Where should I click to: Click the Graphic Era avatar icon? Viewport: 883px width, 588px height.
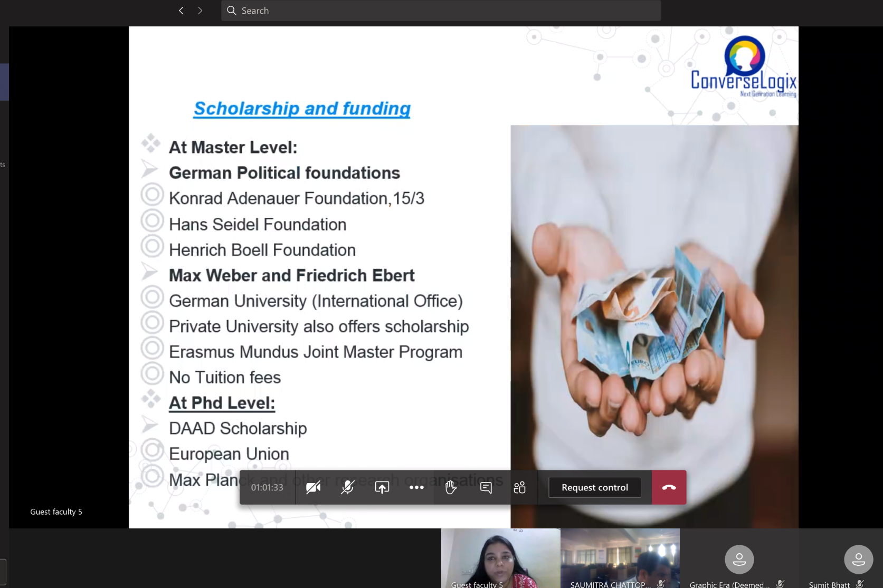[x=739, y=560]
